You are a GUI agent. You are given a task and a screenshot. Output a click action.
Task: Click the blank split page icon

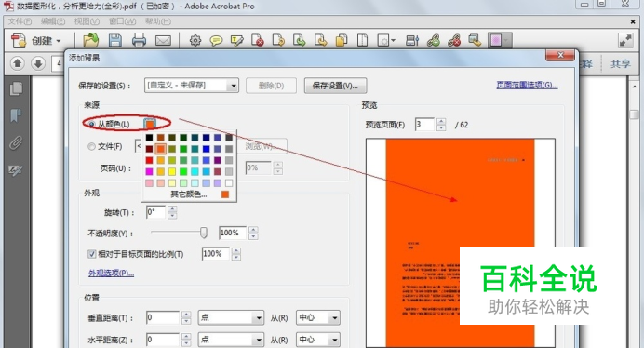point(362,41)
